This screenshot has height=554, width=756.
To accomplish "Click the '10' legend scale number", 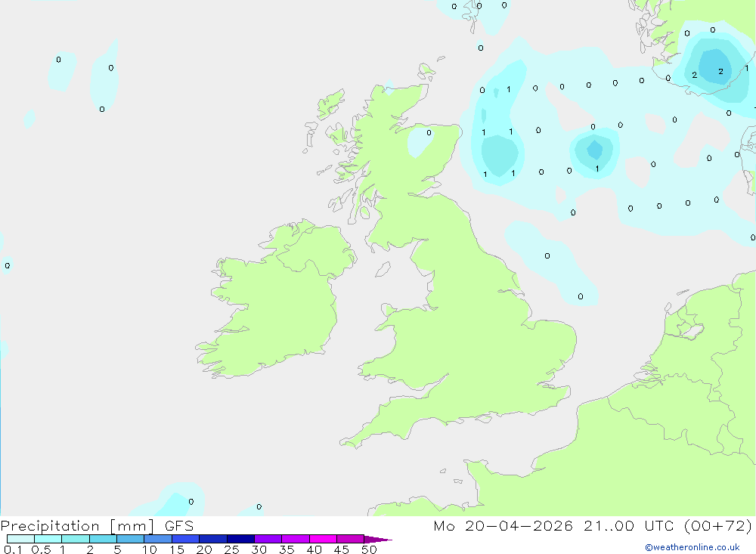I will 149,549.
